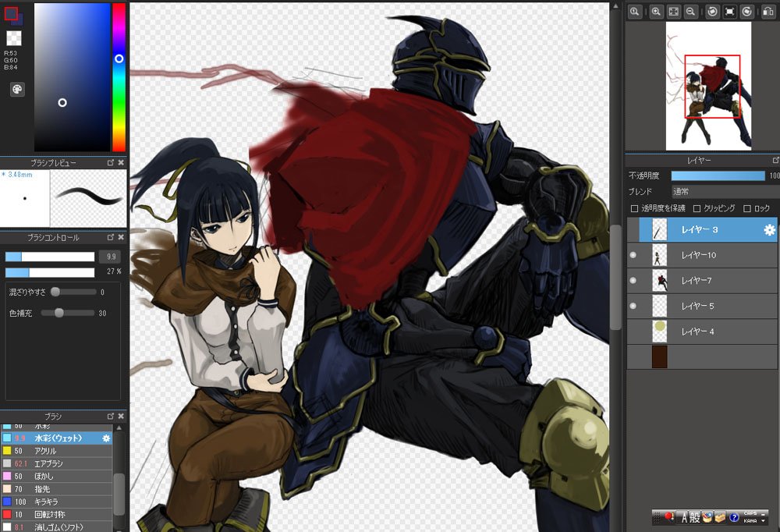Select the キラキラ brush
This screenshot has width=780, height=532.
click(56, 502)
